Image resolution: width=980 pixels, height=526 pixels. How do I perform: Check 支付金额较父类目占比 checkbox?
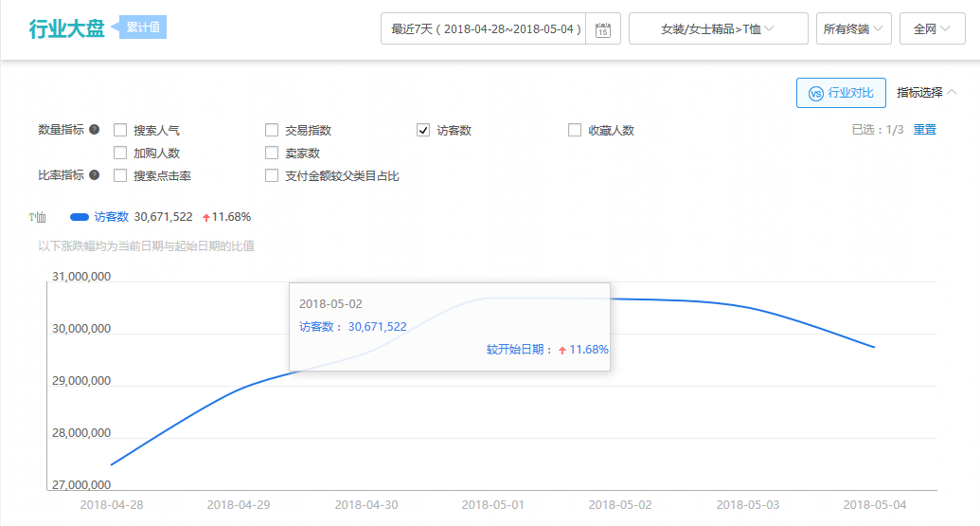[272, 175]
